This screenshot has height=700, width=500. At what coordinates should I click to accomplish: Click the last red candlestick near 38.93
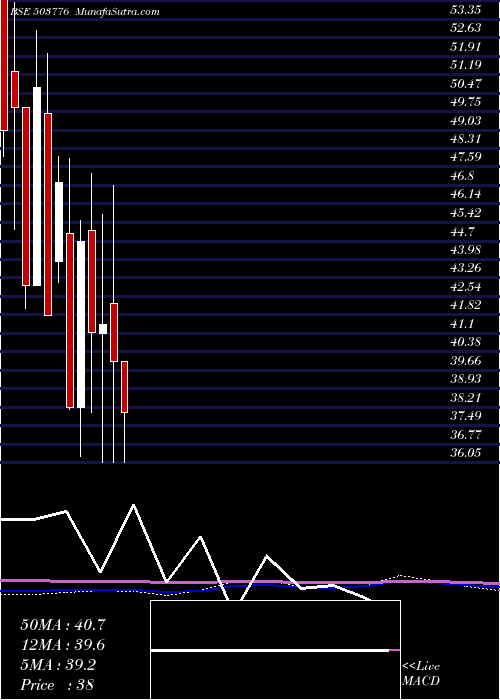pos(125,387)
